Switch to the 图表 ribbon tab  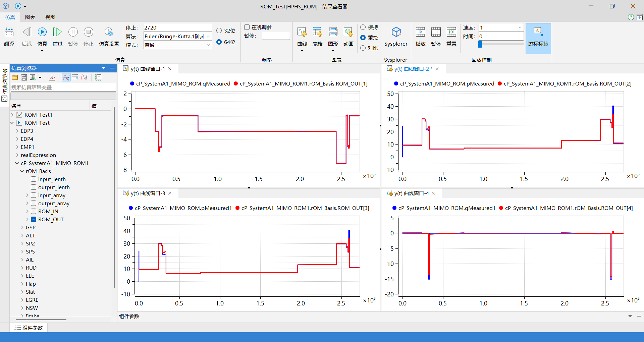click(x=30, y=17)
